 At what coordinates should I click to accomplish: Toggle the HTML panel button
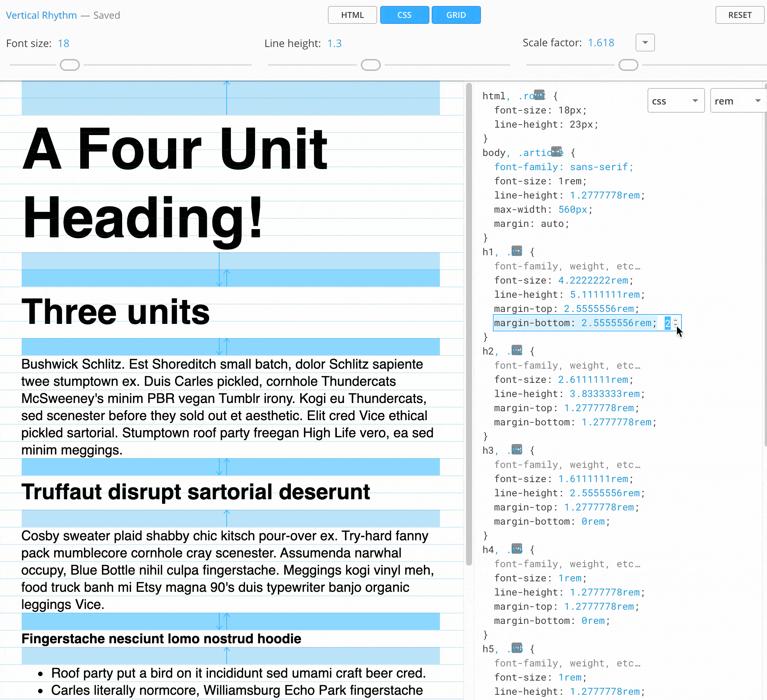[x=352, y=15]
